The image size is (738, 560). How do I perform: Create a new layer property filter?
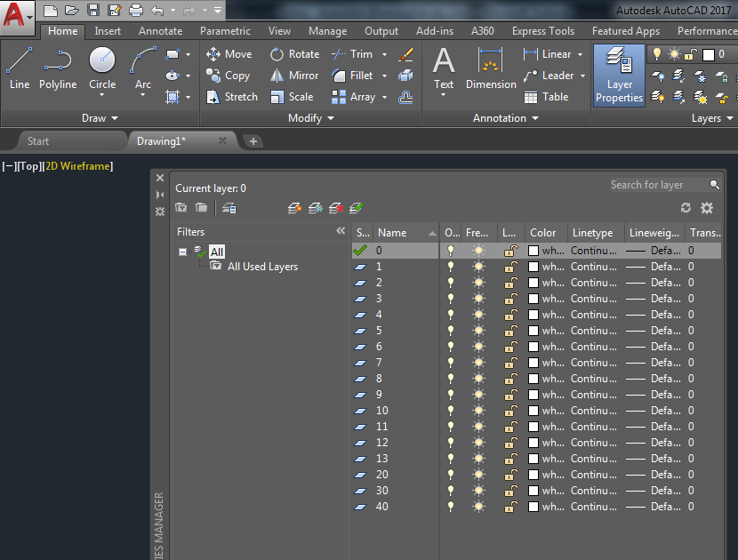pyautogui.click(x=180, y=206)
